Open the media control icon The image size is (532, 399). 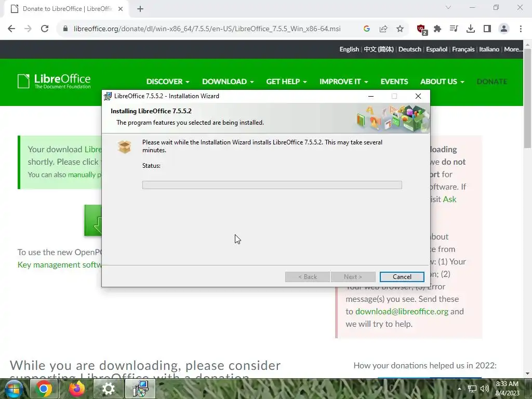coord(454,29)
